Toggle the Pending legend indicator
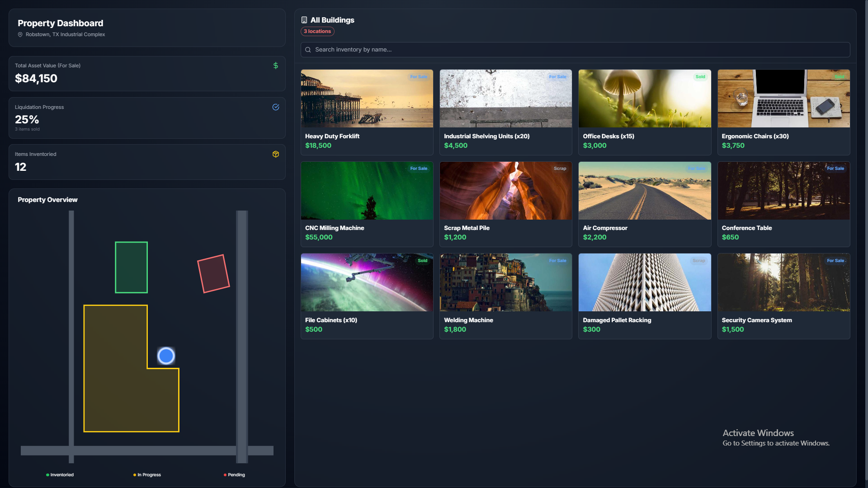The height and width of the screenshot is (488, 868). pos(225,475)
